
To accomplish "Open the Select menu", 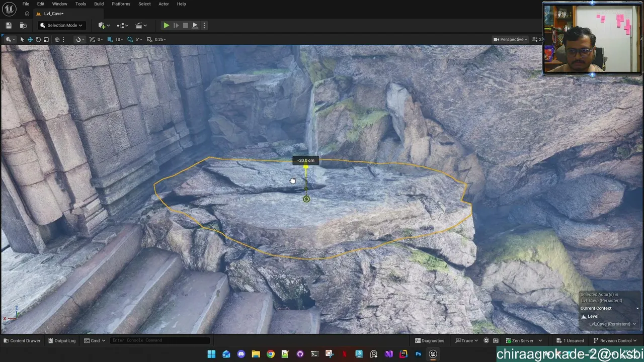I will 144,4.
